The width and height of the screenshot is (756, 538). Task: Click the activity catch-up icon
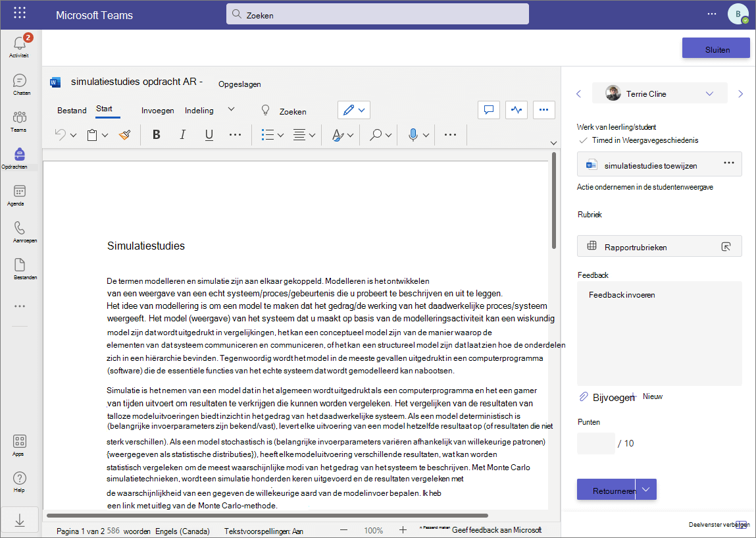517,109
